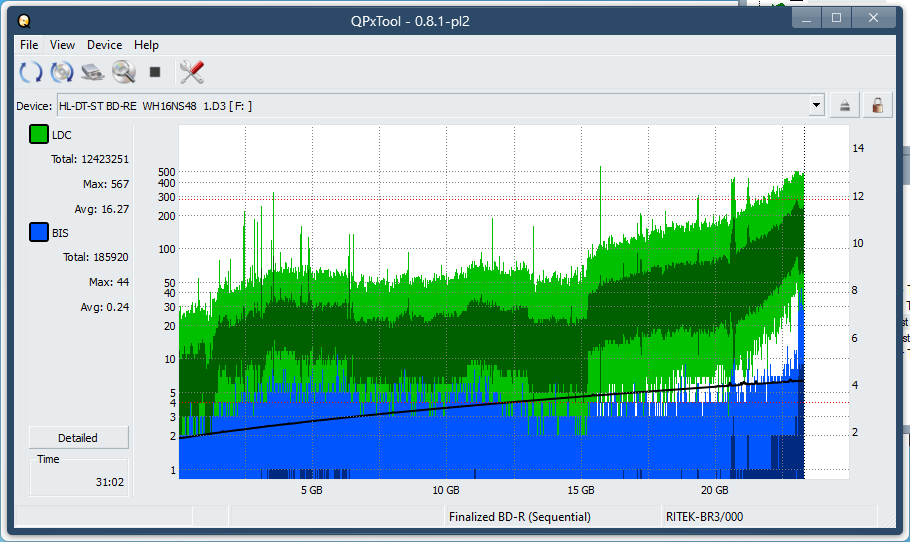Open the preferences tools icon
This screenshot has height=542, width=910.
[x=192, y=72]
